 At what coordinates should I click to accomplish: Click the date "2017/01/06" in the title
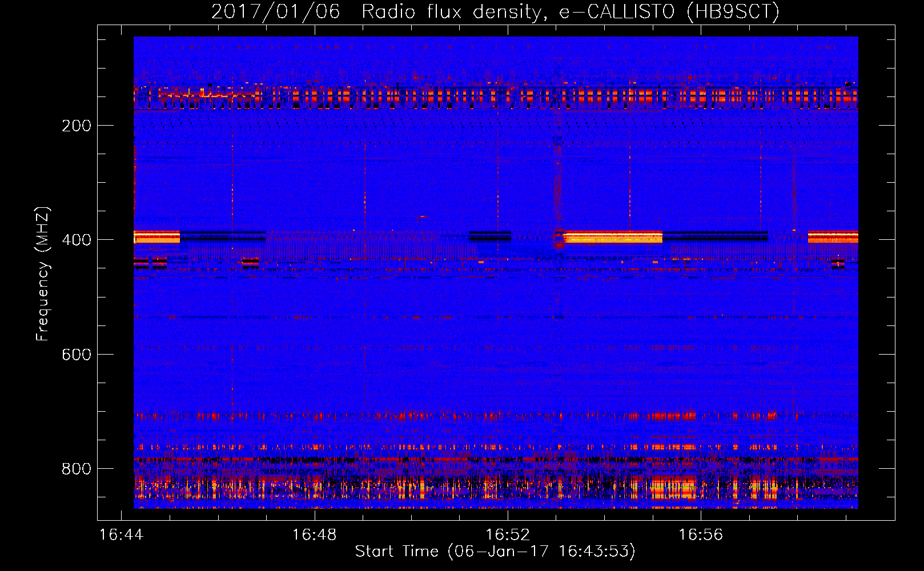pyautogui.click(x=276, y=12)
